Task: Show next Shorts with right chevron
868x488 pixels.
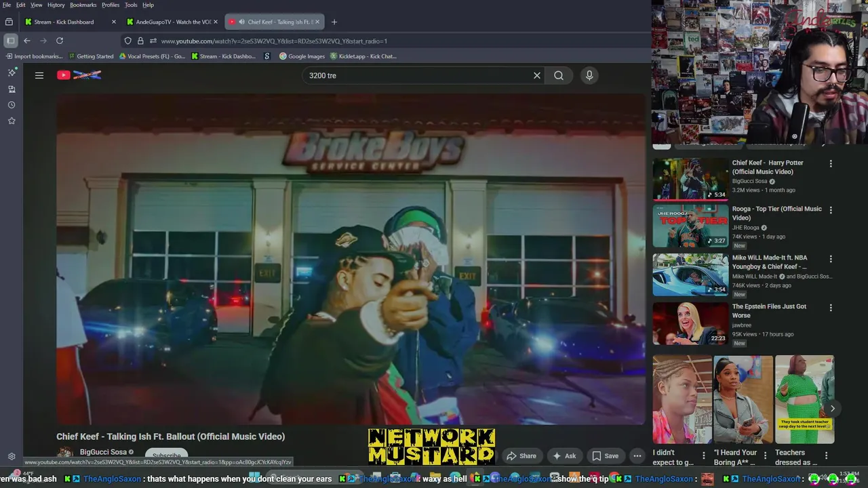Action: coord(832,408)
